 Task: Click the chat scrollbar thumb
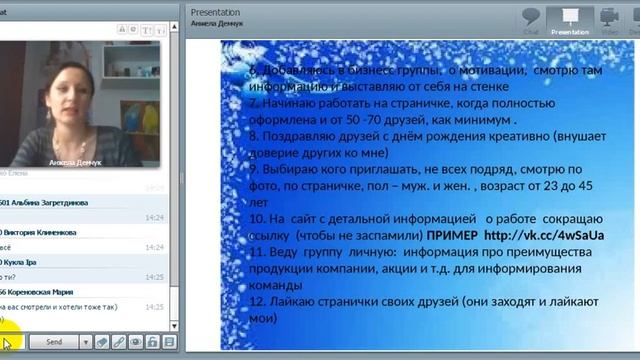[174, 159]
